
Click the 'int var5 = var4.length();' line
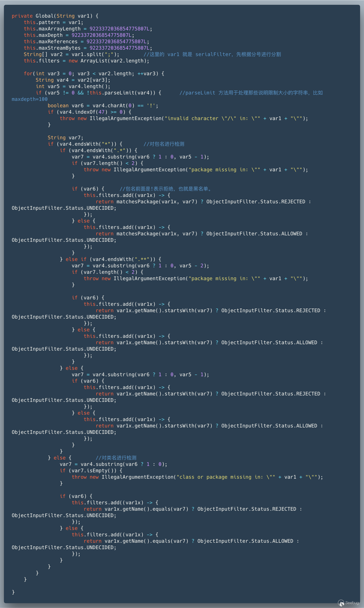click(x=73, y=86)
